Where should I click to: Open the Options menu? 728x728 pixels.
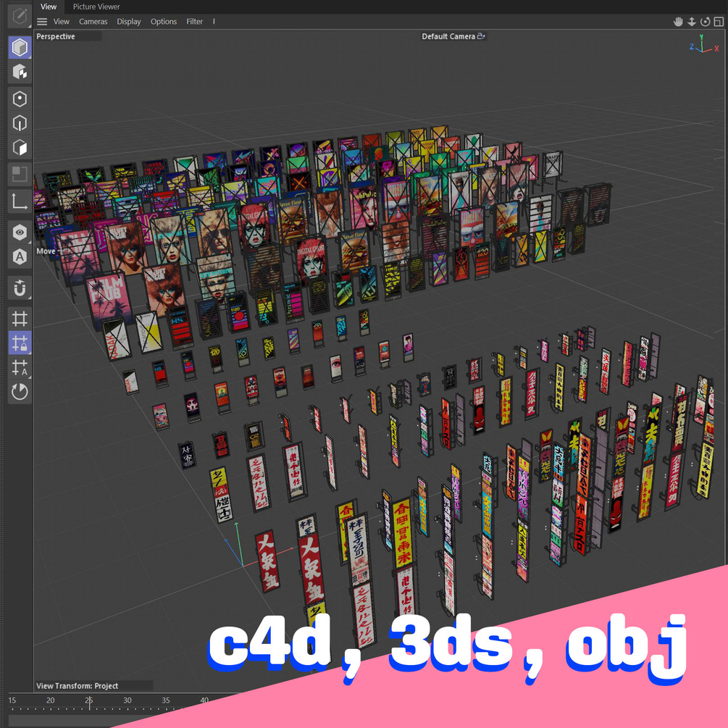click(x=164, y=21)
